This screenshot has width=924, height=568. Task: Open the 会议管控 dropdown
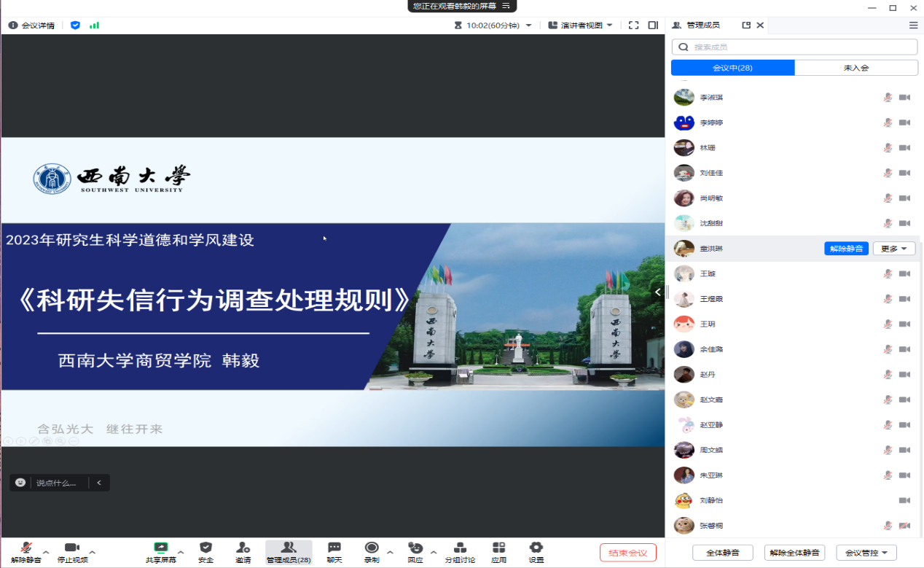point(866,553)
